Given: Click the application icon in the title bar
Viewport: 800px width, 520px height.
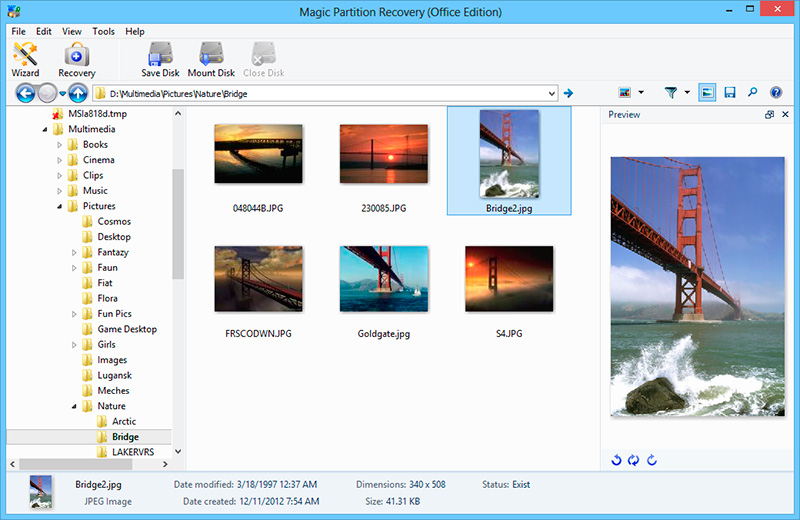Looking at the screenshot, I should [14, 11].
